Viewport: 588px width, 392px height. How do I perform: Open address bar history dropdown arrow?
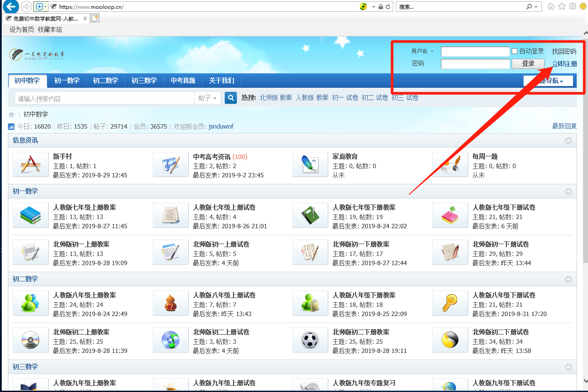pyautogui.click(x=373, y=7)
